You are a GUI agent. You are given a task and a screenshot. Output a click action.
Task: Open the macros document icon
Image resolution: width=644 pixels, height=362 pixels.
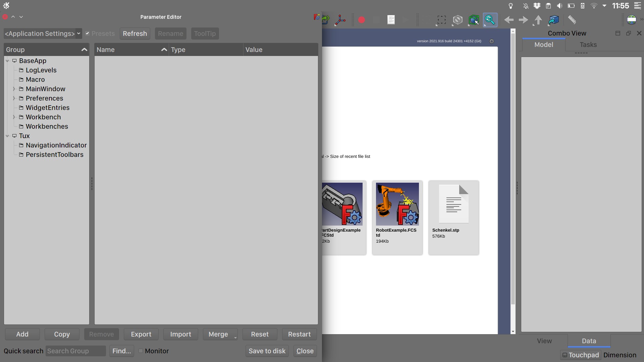pos(391,20)
